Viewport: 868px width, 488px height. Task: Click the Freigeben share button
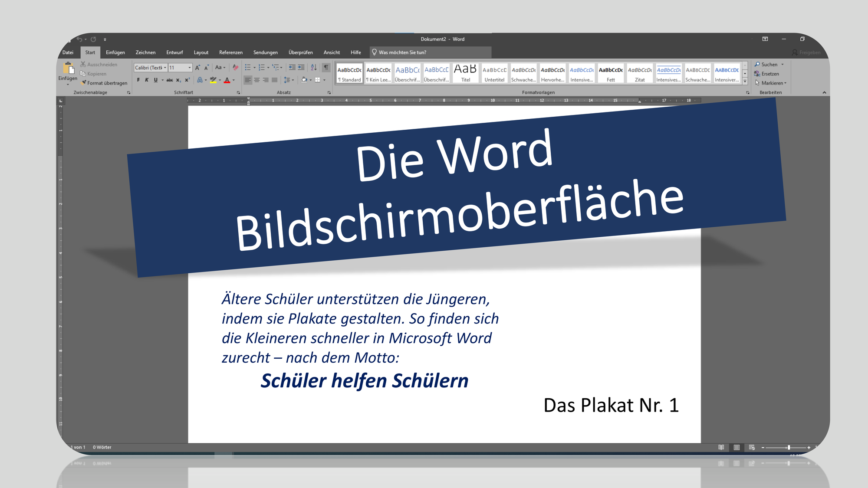pyautogui.click(x=806, y=52)
